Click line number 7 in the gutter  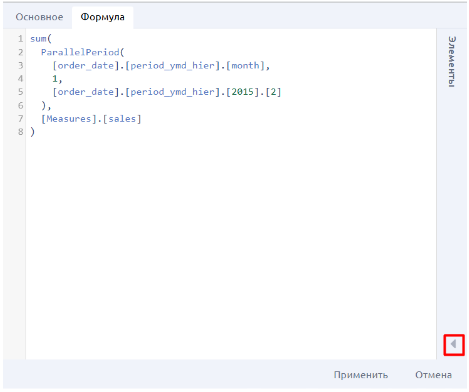[x=21, y=119]
